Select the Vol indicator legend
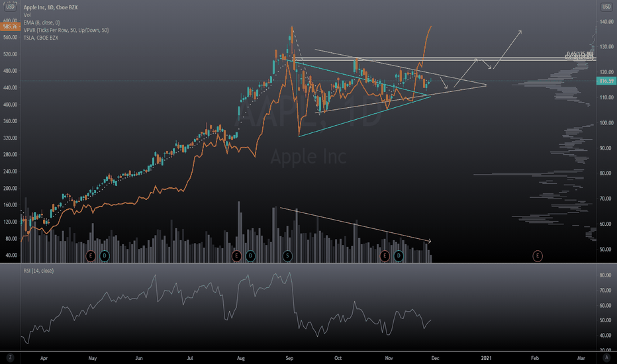617x364 pixels. click(x=27, y=15)
